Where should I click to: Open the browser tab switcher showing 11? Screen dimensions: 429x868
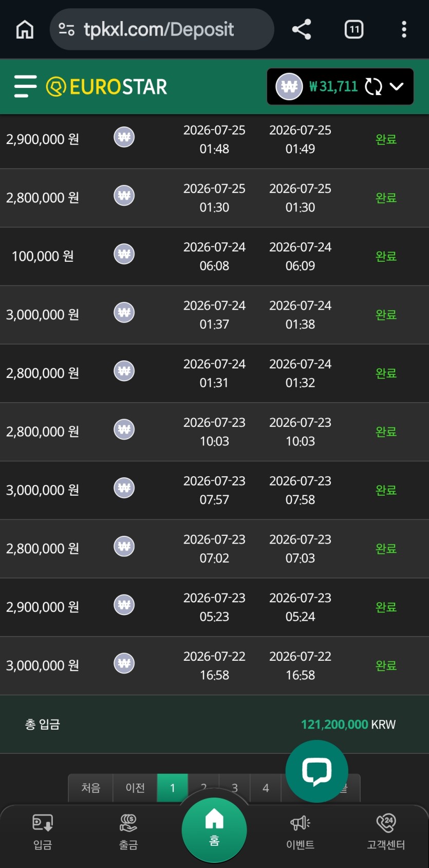click(x=354, y=29)
